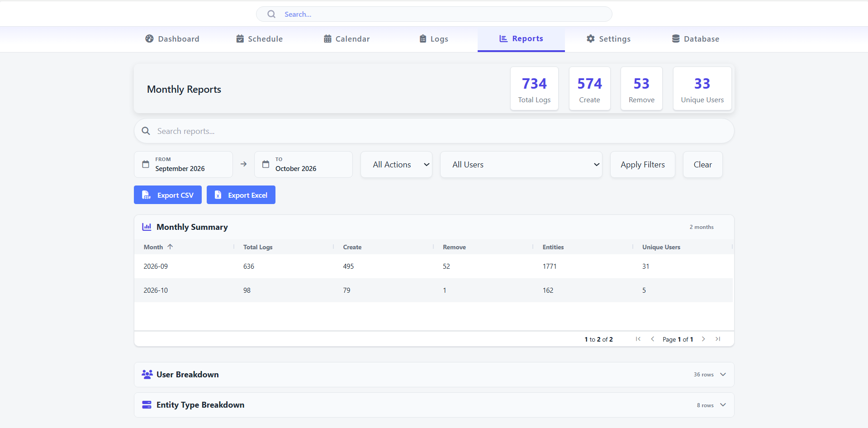Select the Reports tab
Image resolution: width=868 pixels, height=428 pixels.
click(521, 39)
